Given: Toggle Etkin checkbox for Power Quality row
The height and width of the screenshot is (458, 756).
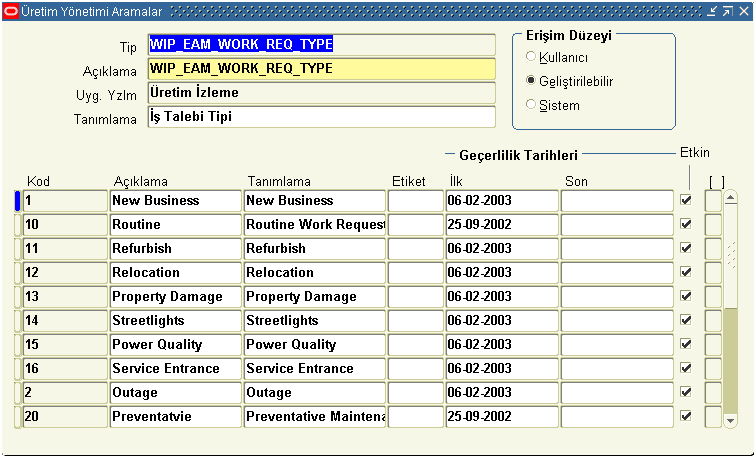Looking at the screenshot, I should coord(686,344).
